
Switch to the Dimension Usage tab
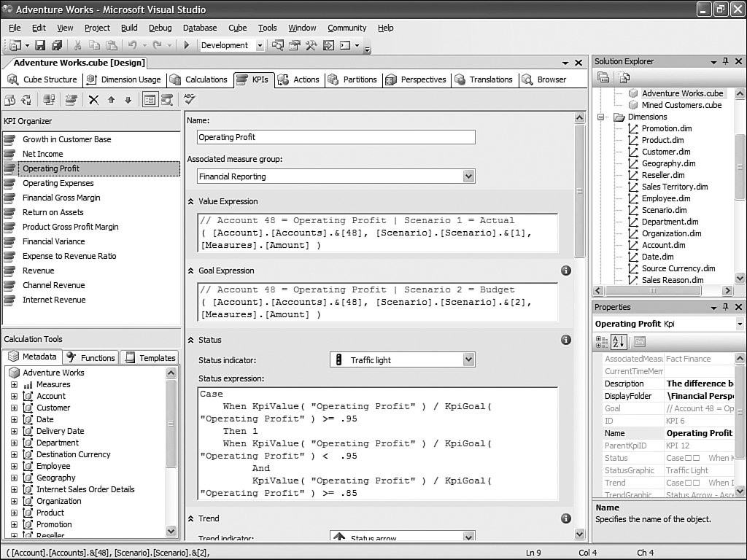tap(123, 79)
